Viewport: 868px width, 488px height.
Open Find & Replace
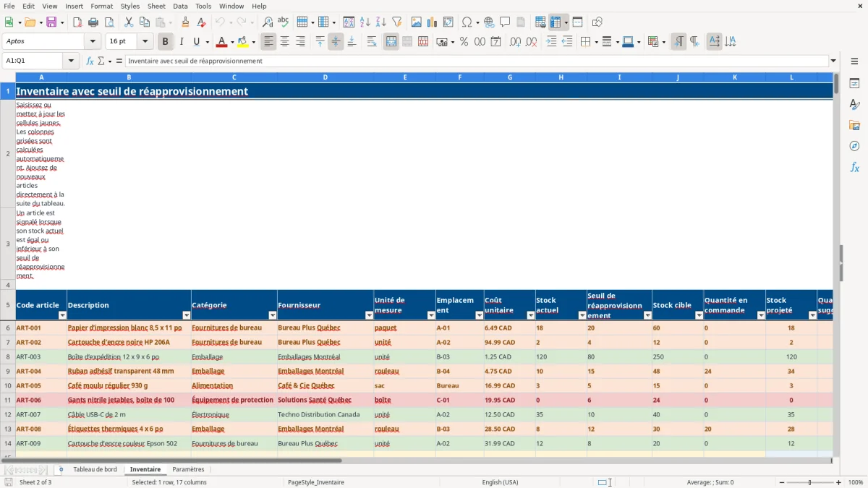(x=268, y=22)
